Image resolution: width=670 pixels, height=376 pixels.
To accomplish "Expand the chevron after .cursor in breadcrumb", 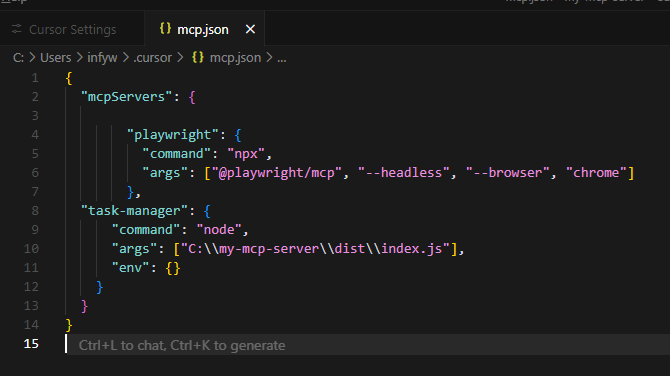I will coord(180,58).
